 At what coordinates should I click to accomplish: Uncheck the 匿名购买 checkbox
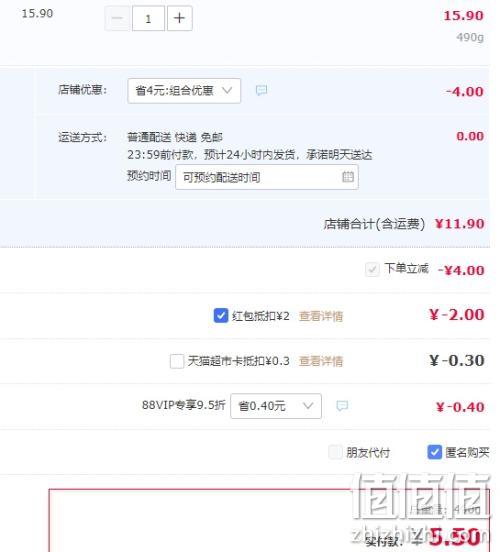tap(435, 452)
